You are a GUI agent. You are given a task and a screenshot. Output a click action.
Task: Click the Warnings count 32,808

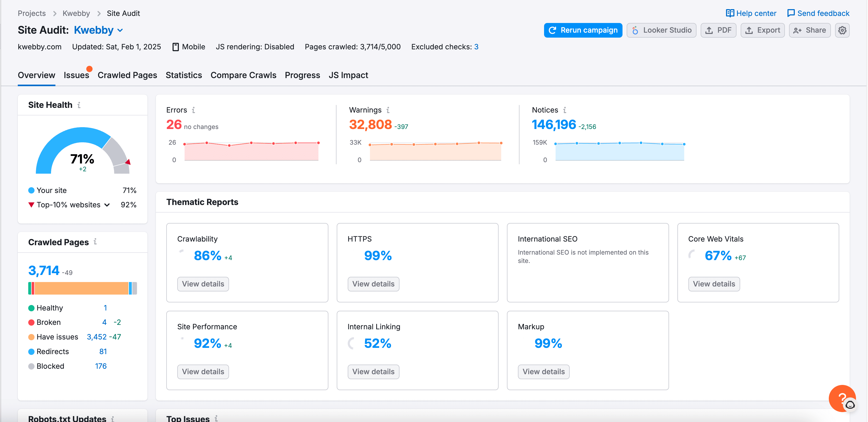coord(370,125)
